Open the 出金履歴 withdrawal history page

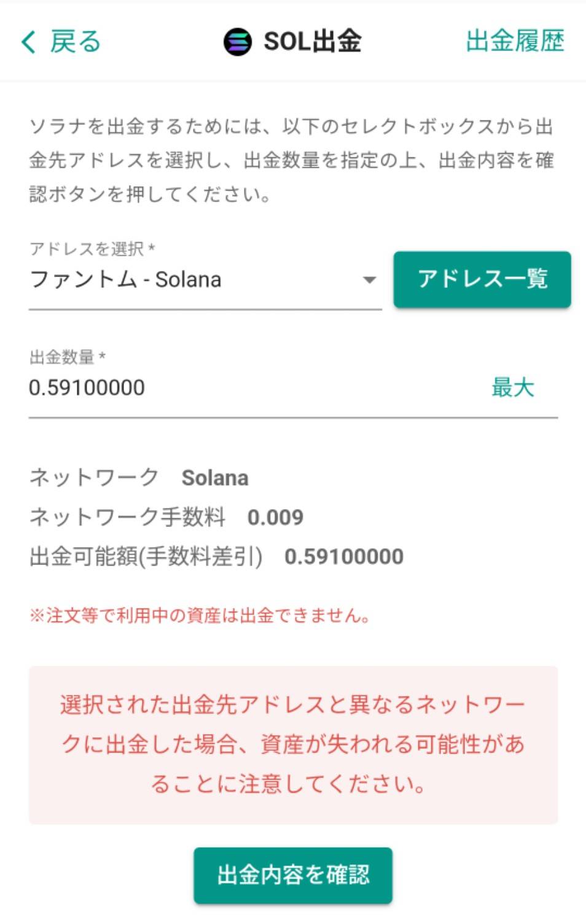[514, 41]
